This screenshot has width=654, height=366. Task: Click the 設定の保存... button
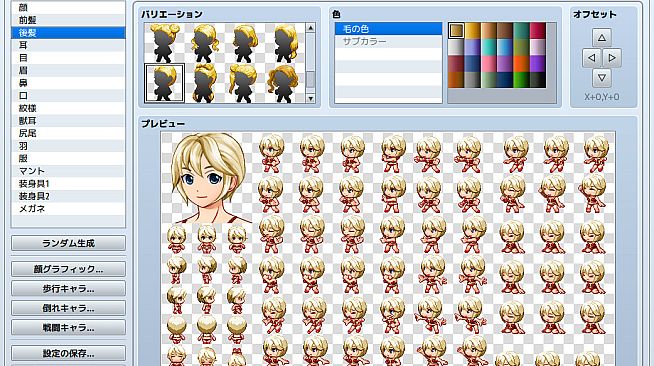coord(68,353)
